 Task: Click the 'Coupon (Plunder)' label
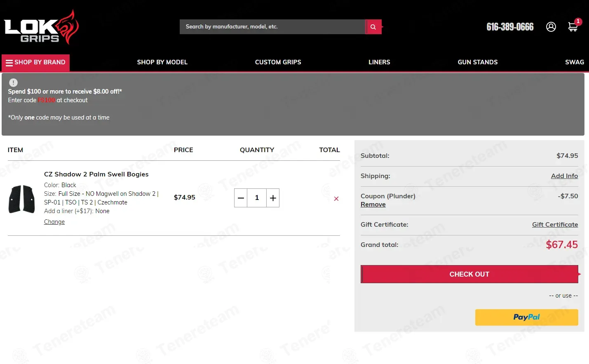pyautogui.click(x=388, y=196)
